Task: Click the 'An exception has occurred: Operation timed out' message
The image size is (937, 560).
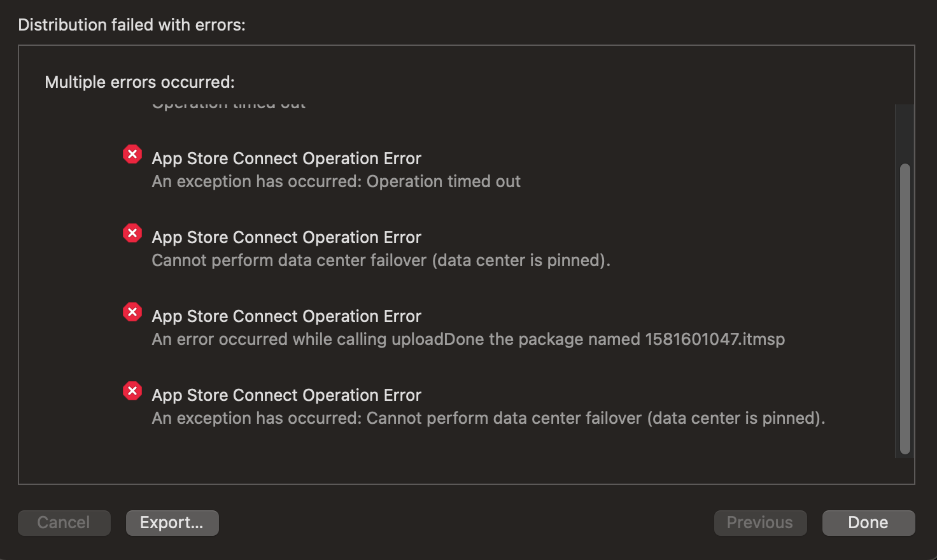Action: coord(336,181)
